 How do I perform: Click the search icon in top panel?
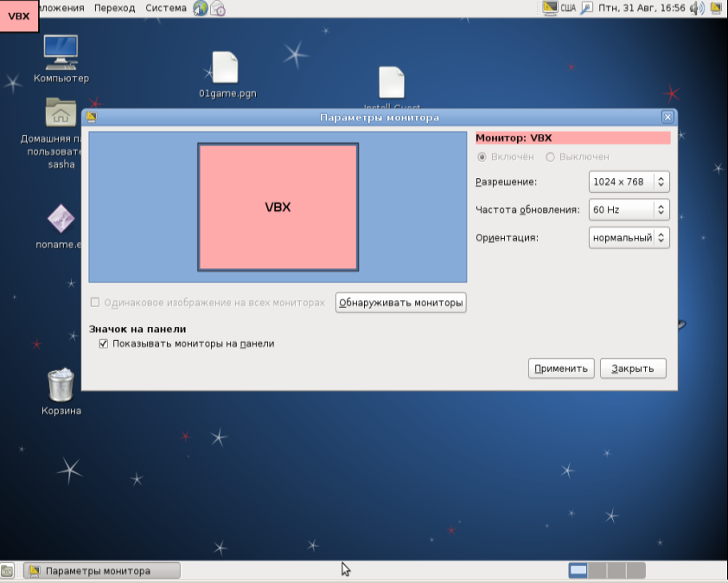(x=587, y=8)
